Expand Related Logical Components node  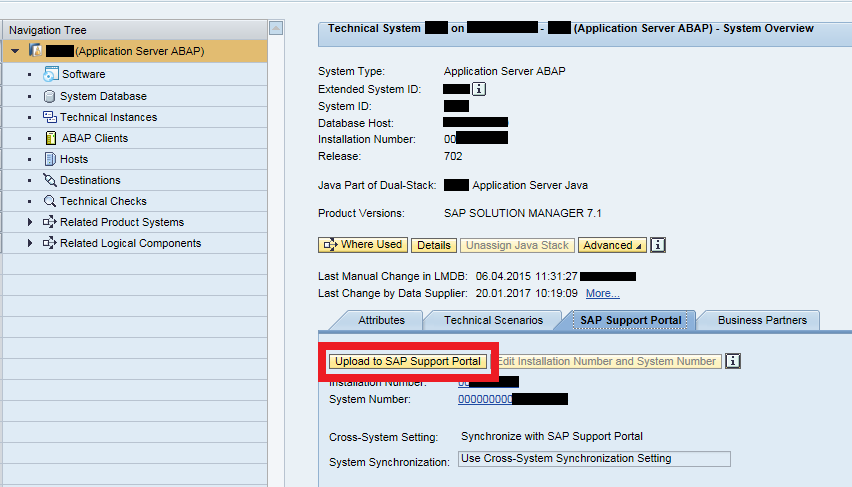coord(30,243)
